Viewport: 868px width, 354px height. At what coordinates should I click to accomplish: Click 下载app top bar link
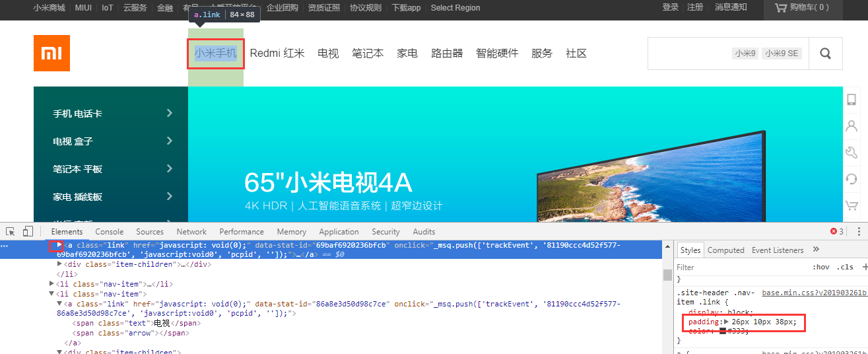click(406, 7)
